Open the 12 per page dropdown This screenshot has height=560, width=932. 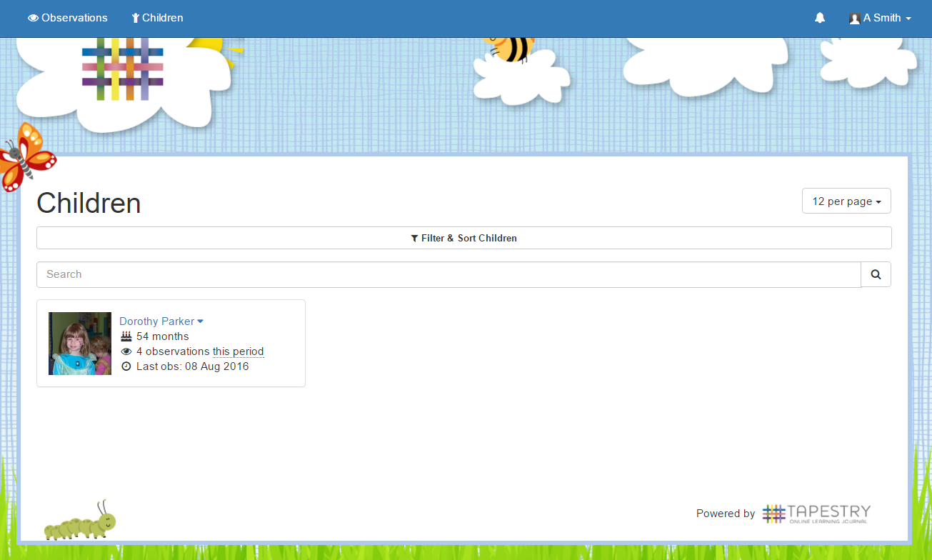[846, 201]
